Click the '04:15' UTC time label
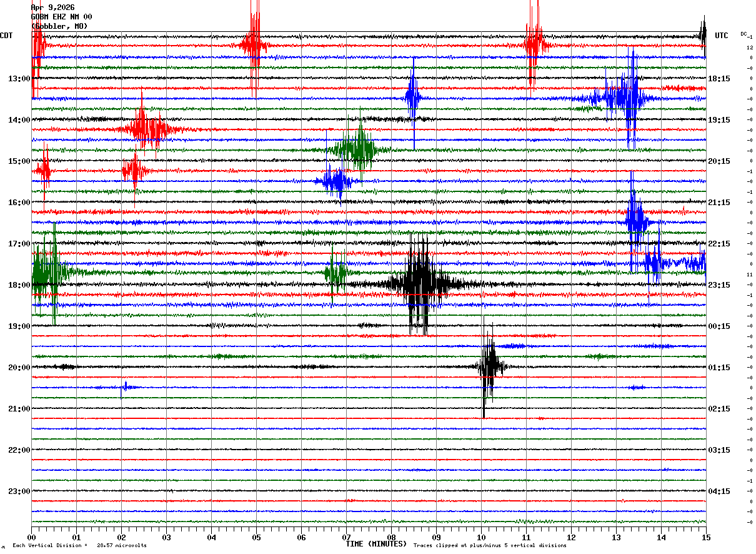The image size is (756, 554). pyautogui.click(x=719, y=491)
